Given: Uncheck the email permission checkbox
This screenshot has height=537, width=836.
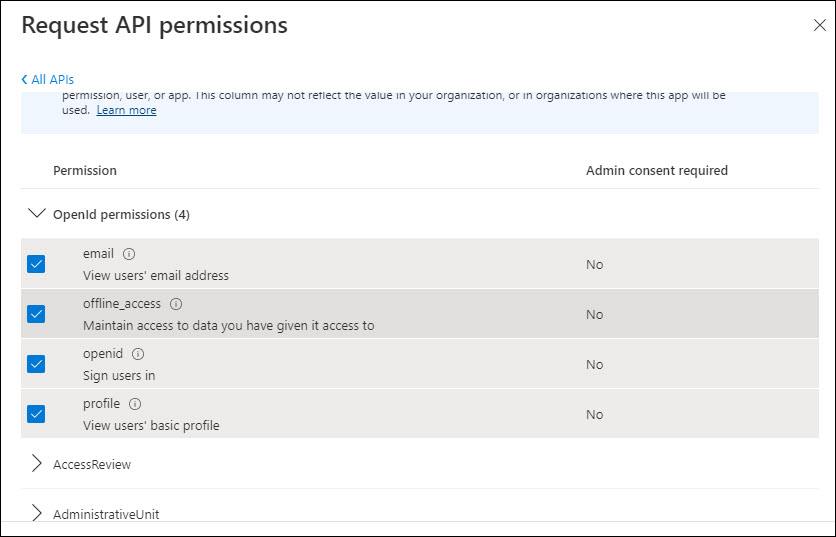Looking at the screenshot, I should click(x=37, y=264).
